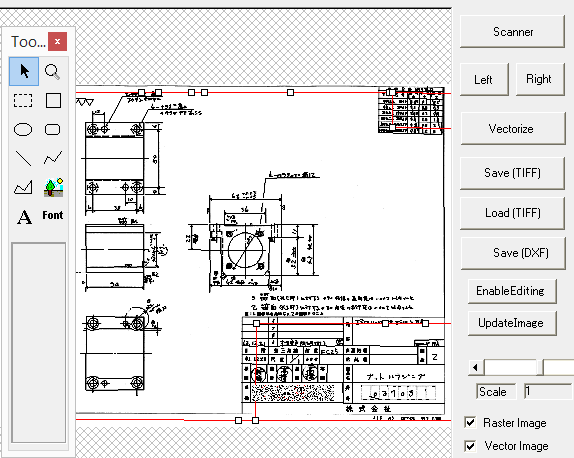Select the magnifier zoom tool
The height and width of the screenshot is (458, 574).
[x=53, y=71]
